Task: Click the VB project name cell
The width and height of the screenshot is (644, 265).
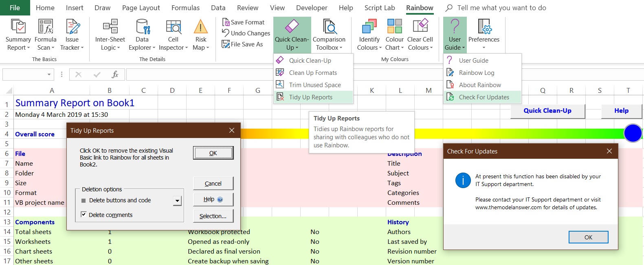Action: (40, 202)
